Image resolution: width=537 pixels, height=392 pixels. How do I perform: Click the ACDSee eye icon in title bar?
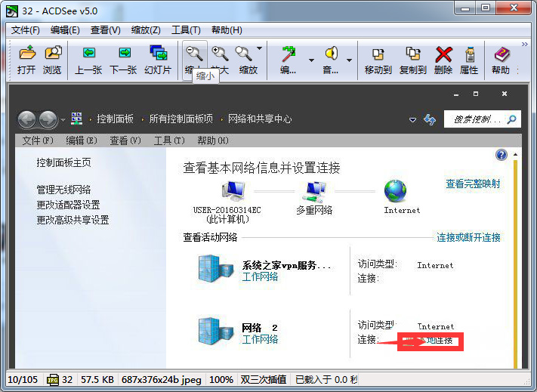pos(11,11)
